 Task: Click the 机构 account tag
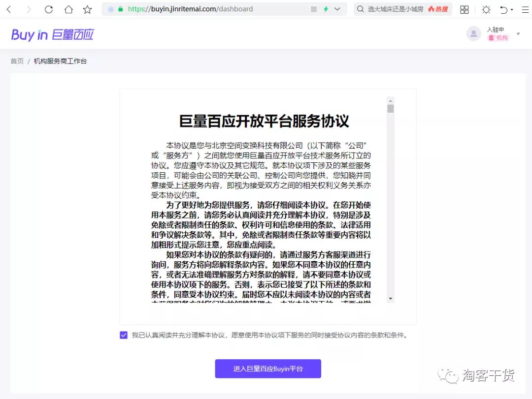tap(498, 37)
